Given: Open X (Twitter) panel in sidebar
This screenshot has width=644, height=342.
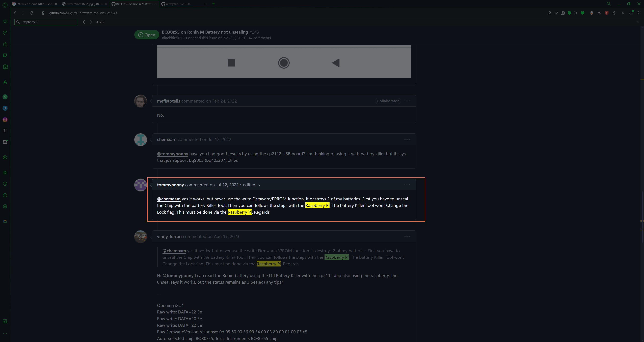Looking at the screenshot, I should pos(5,131).
